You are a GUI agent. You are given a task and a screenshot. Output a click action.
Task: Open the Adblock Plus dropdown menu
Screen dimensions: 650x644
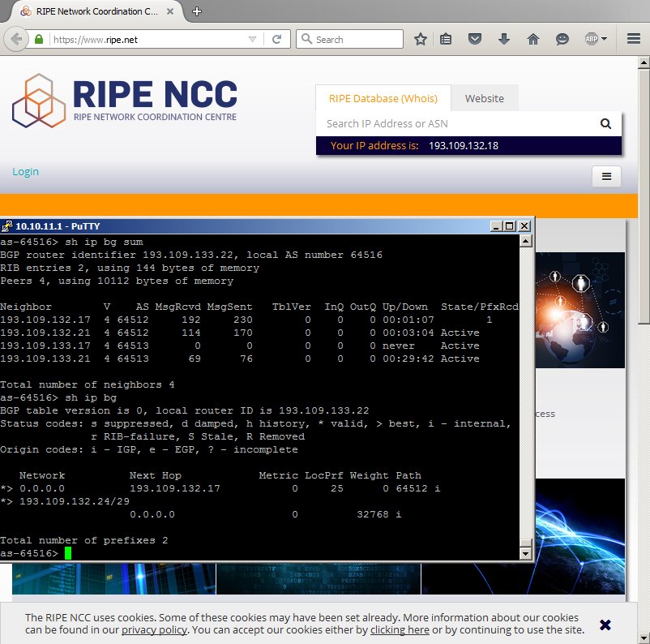[605, 39]
